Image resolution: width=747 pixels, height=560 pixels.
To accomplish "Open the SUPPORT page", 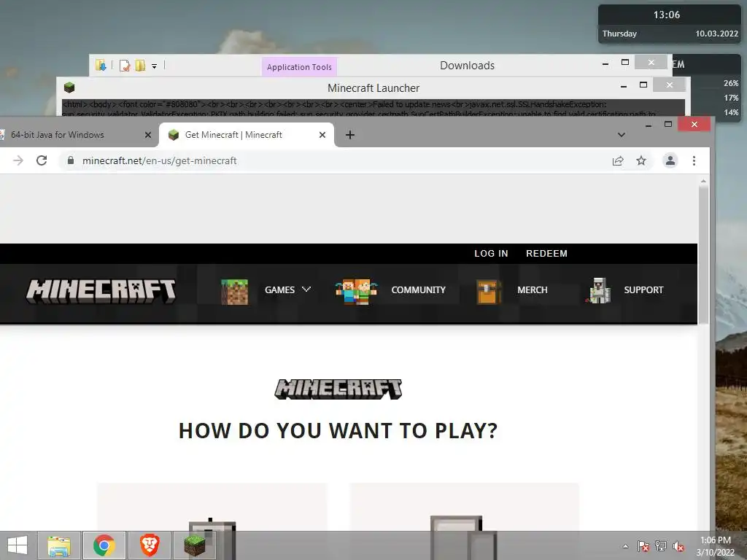I will 643,289.
